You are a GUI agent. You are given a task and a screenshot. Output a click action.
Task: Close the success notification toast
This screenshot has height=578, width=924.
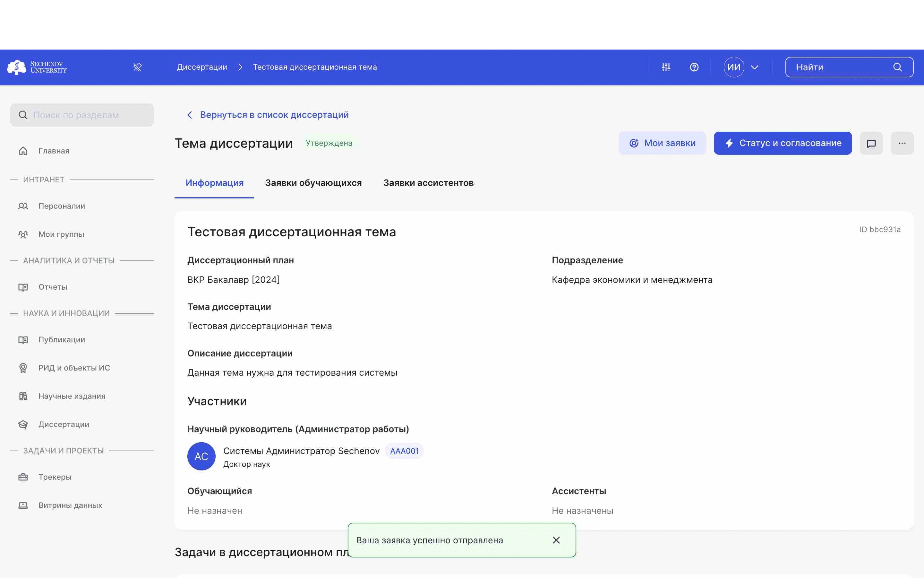pyautogui.click(x=556, y=540)
